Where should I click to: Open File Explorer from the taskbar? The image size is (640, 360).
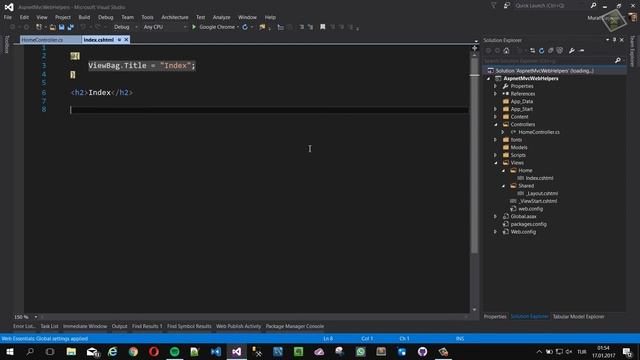71,351
